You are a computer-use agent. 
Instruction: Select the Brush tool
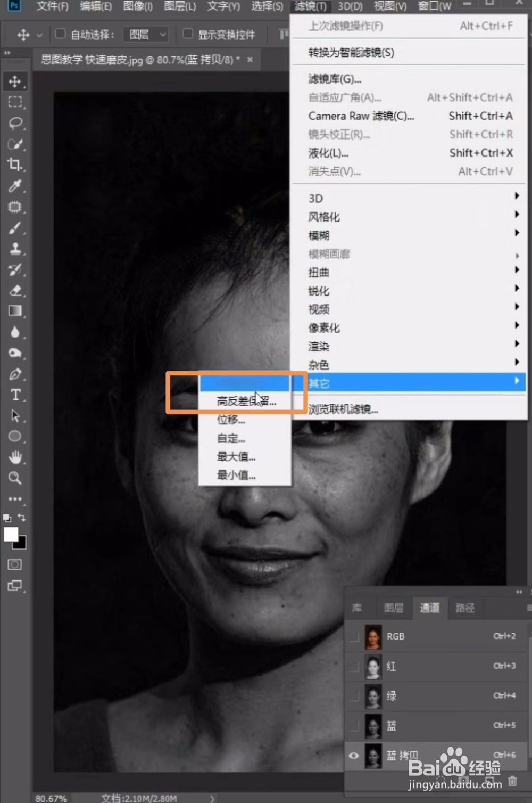[15, 227]
